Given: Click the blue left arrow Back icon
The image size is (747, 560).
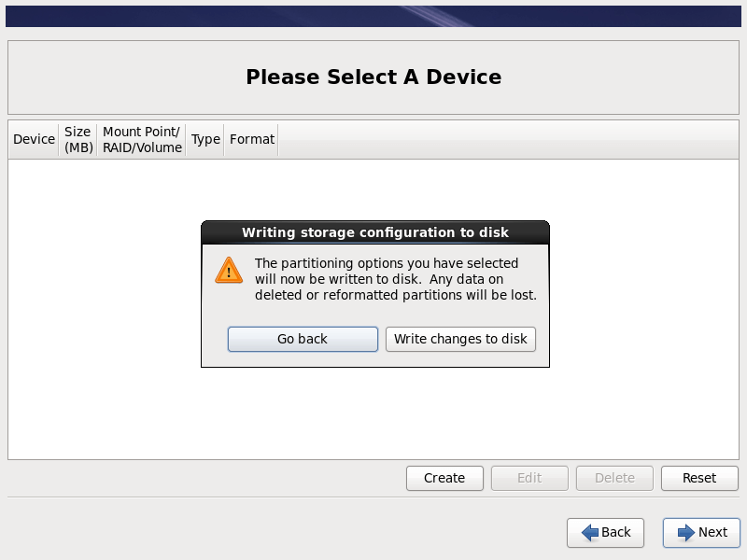Looking at the screenshot, I should (590, 532).
